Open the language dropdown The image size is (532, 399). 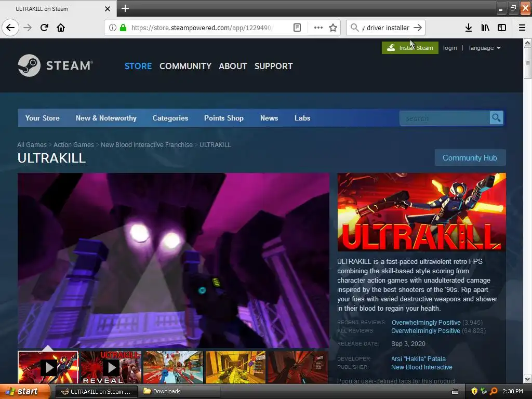coord(485,48)
